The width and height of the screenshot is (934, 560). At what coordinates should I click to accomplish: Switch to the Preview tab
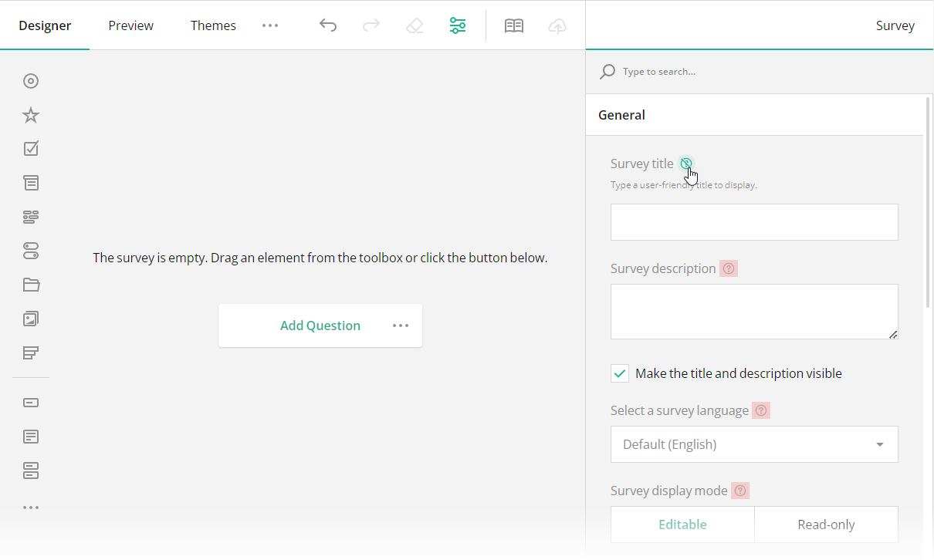130,25
